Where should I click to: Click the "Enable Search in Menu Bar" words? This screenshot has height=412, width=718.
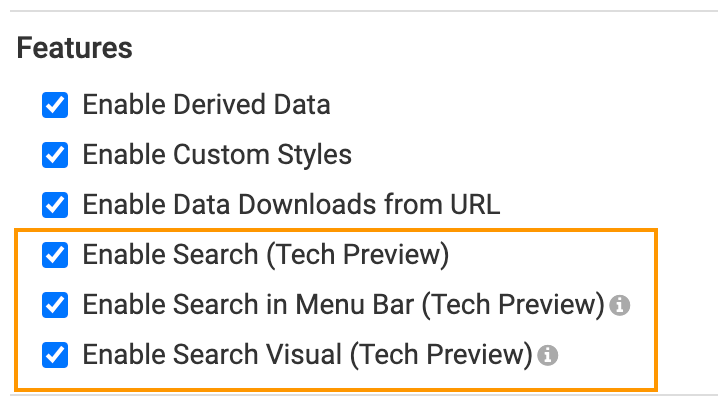point(248,305)
